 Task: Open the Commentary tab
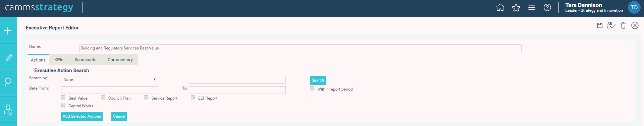120,59
